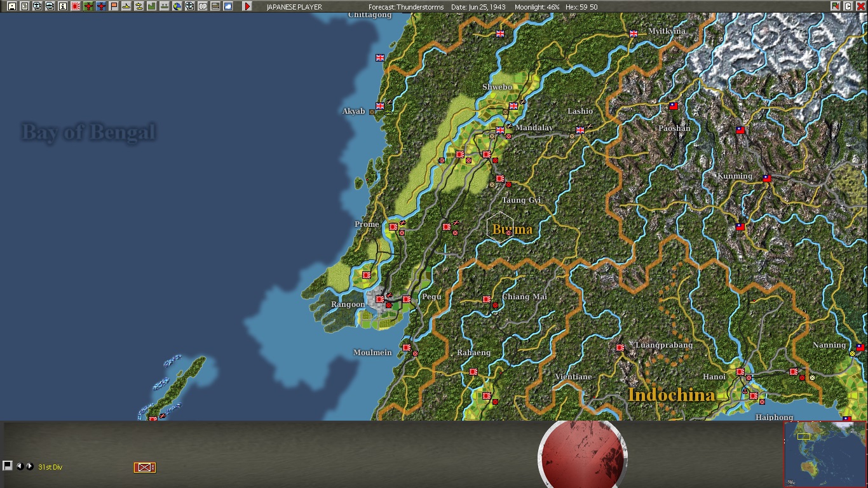Click the Haiphong city label
Screen dimensions: 868x488
775,417
